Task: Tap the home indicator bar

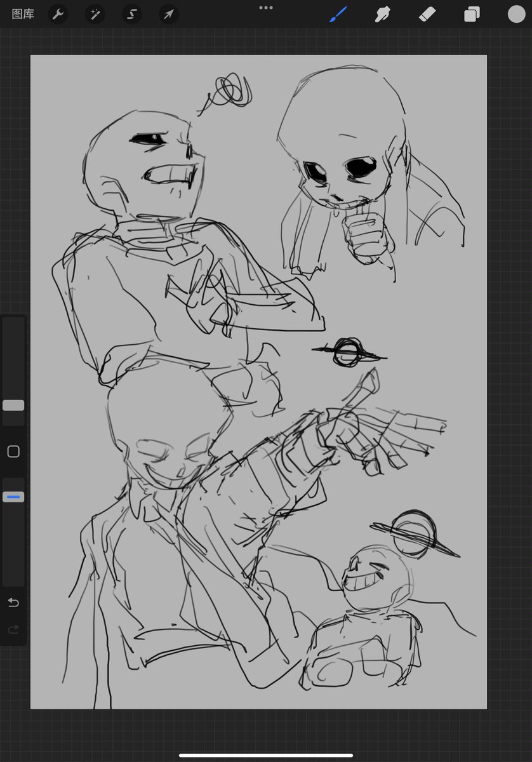Action: tap(266, 756)
